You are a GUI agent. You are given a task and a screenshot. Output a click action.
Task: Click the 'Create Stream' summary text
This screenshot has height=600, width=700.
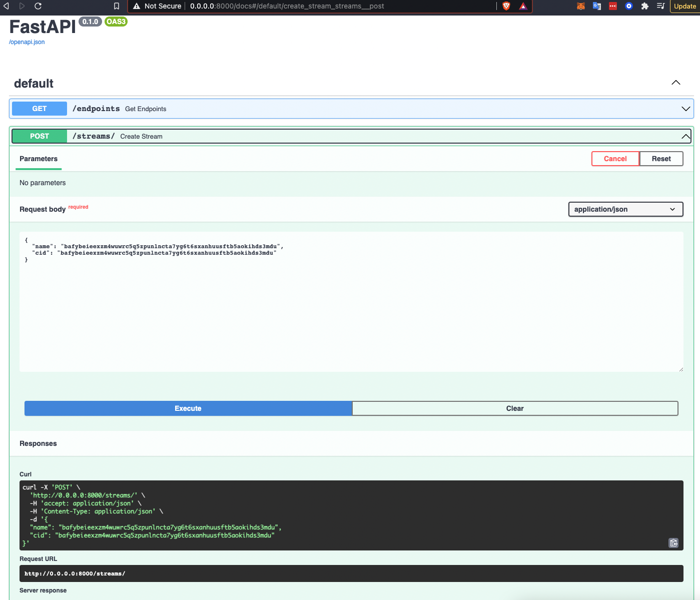(x=141, y=136)
